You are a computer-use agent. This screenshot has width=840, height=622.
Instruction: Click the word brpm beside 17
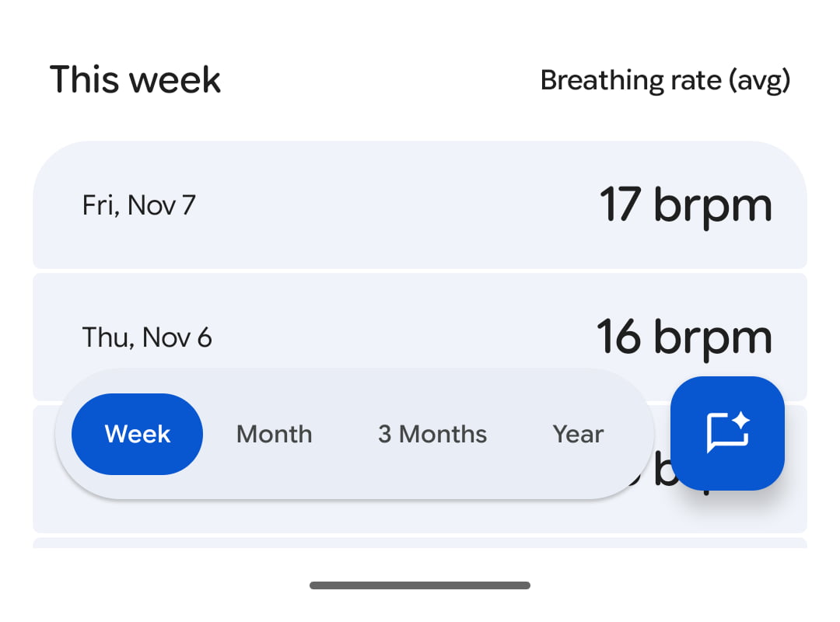tap(712, 205)
